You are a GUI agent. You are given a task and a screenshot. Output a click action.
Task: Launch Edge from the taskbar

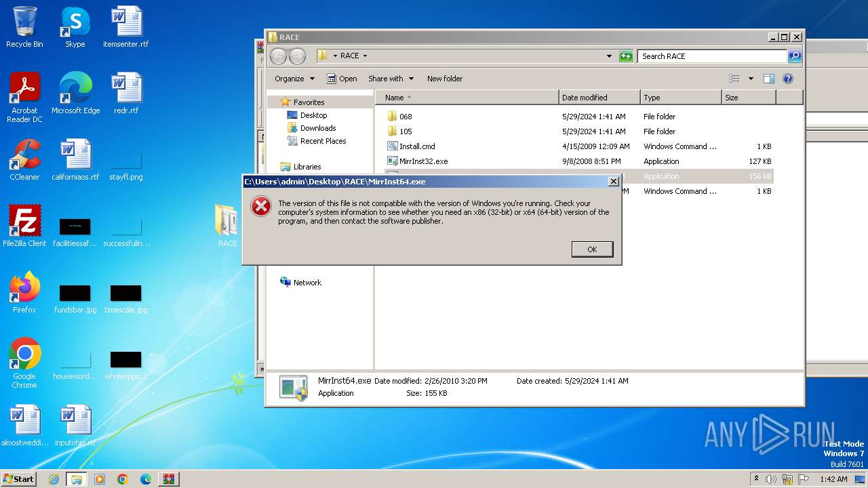point(146,479)
